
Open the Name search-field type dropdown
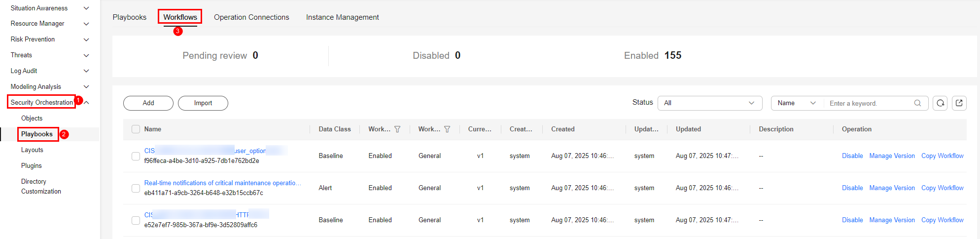pos(797,103)
